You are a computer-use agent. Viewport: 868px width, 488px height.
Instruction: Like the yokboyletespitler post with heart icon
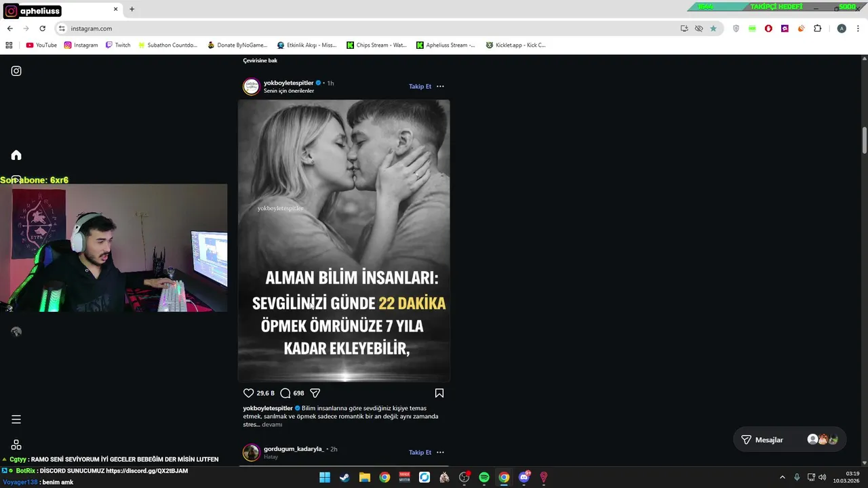click(x=248, y=393)
